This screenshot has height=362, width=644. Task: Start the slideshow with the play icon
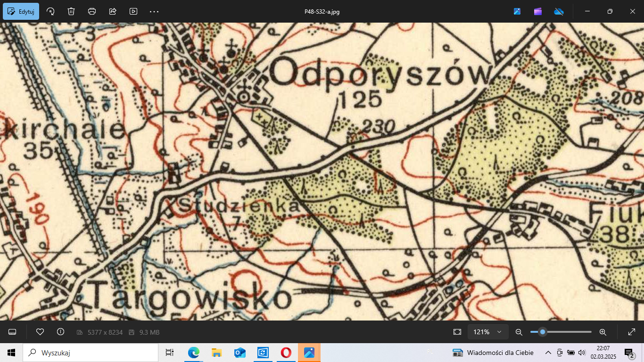(133, 11)
